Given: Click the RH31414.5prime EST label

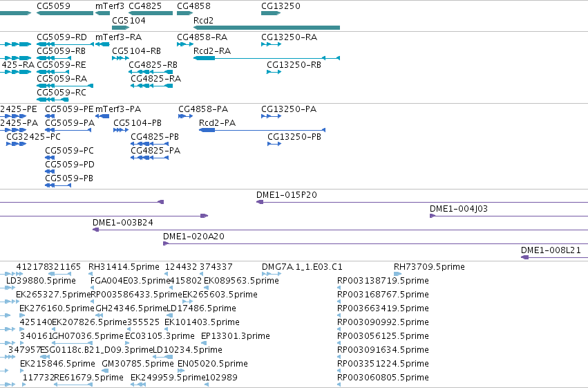Looking at the screenshot, I should coord(124,267).
